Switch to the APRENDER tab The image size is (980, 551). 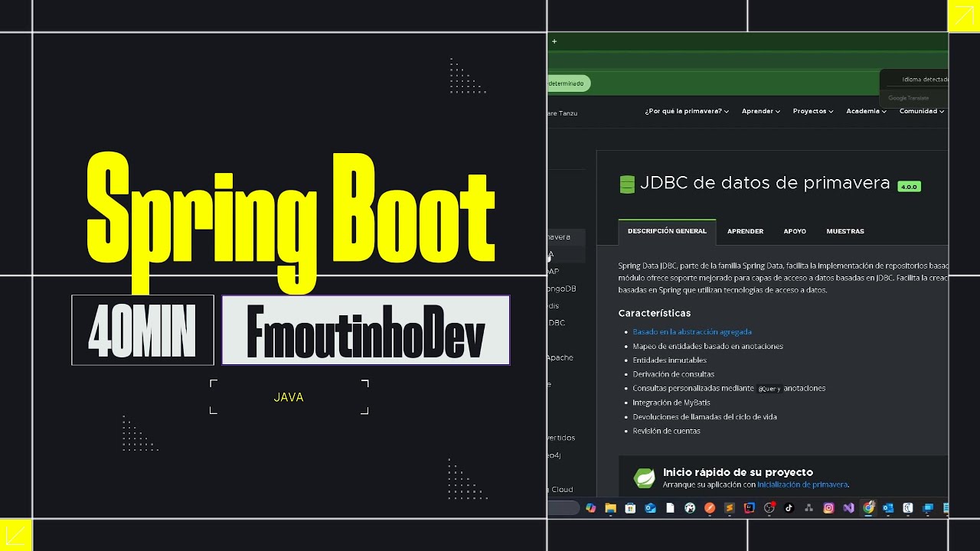745,231
